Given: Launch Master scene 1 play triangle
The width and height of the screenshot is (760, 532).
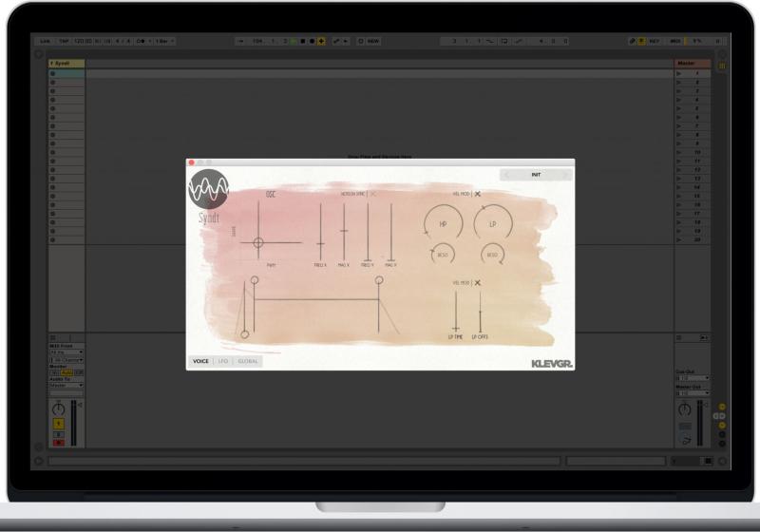Looking at the screenshot, I should click(x=678, y=73).
